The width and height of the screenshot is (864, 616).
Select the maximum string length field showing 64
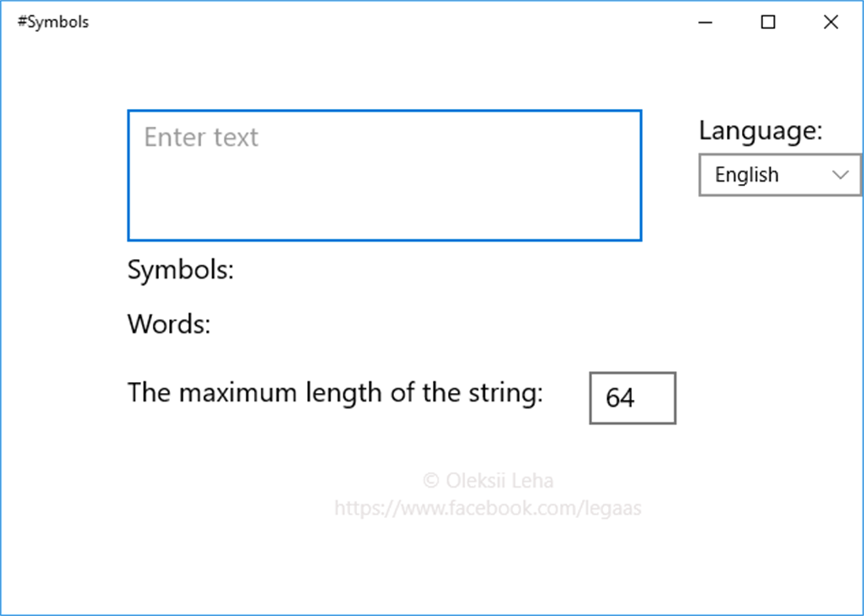coord(632,398)
